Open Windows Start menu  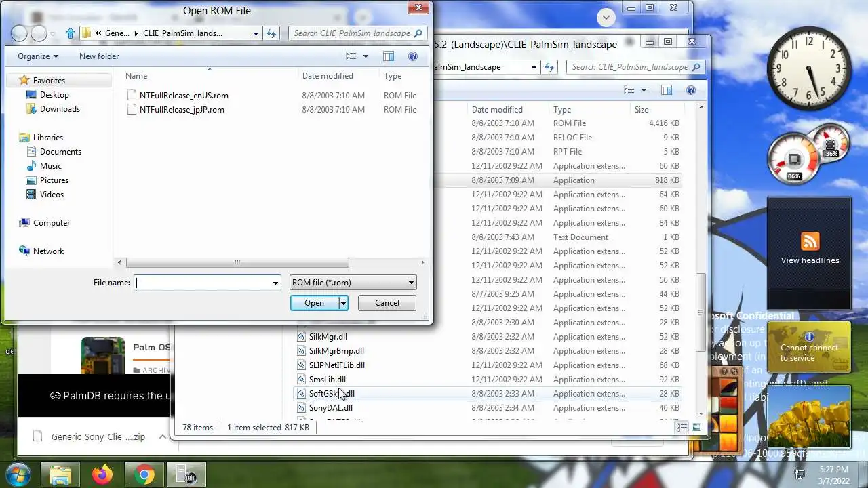pos(18,474)
